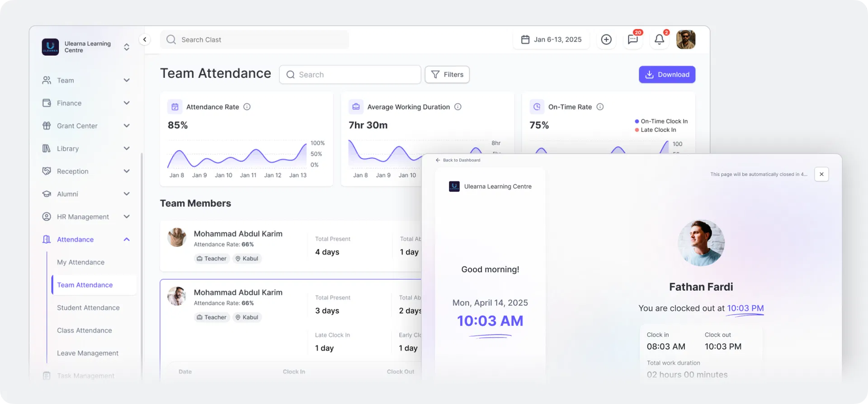Show Average Working Duration info icon

coord(458,107)
